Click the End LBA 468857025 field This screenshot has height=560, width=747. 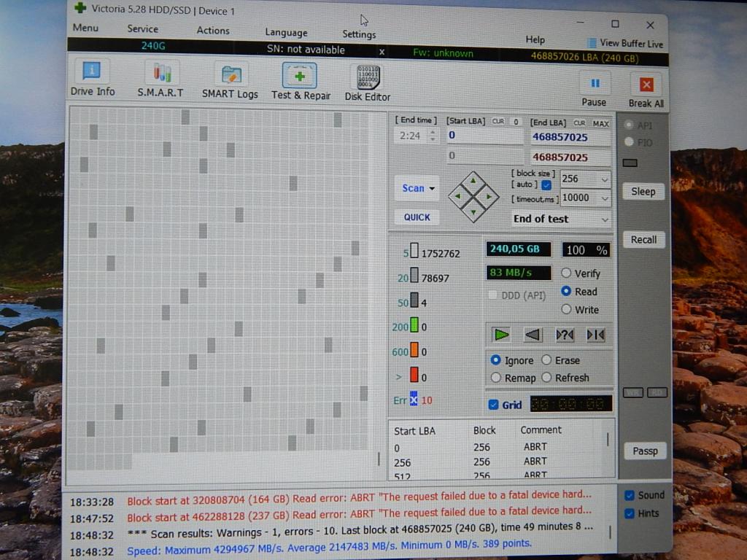[x=570, y=137]
